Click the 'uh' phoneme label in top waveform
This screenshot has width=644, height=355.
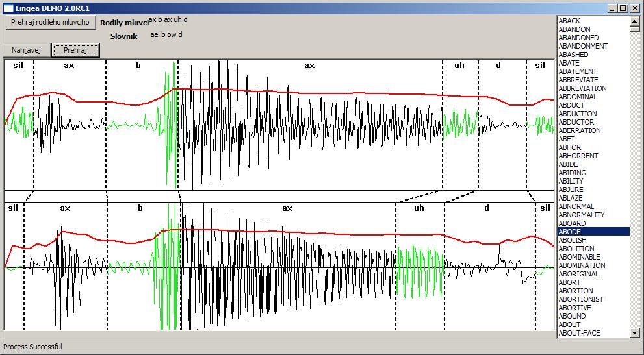[459, 66]
